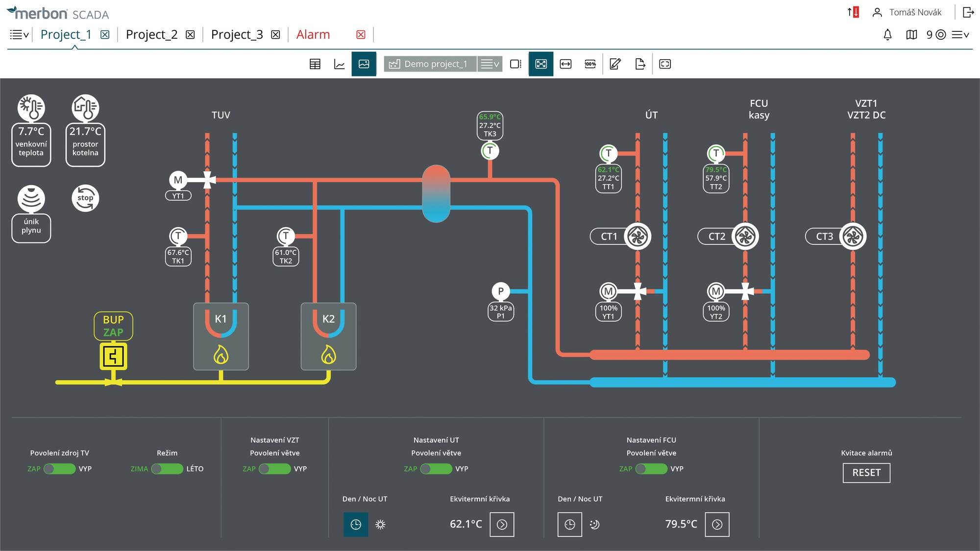
Task: Toggle the fit-to-screen icon
Action: pyautogui.click(x=541, y=64)
